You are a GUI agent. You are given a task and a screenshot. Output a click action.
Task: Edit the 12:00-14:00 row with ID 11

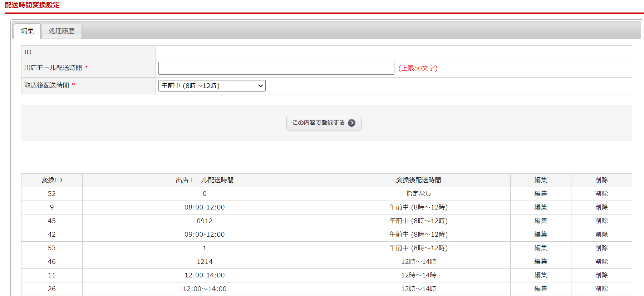pos(540,275)
